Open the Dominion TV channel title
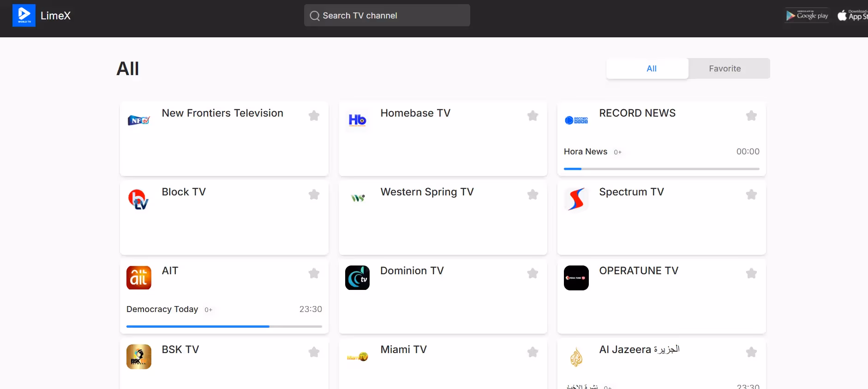The height and width of the screenshot is (389, 868). pyautogui.click(x=412, y=271)
